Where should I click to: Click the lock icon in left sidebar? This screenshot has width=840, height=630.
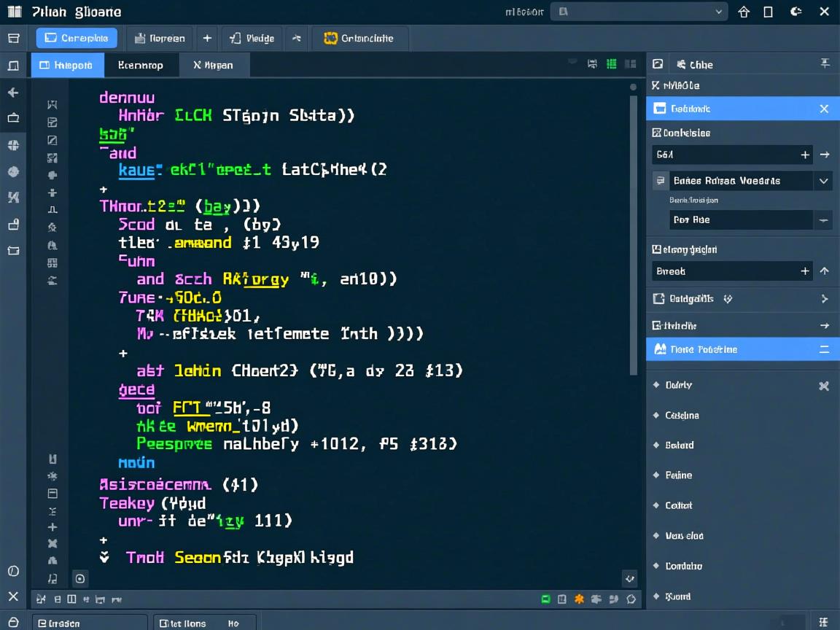click(x=13, y=224)
